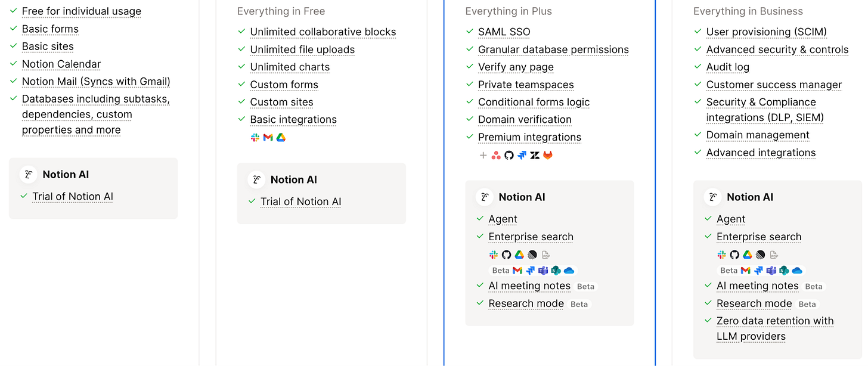Click the Basic sites feature
The height and width of the screenshot is (366, 868).
48,46
